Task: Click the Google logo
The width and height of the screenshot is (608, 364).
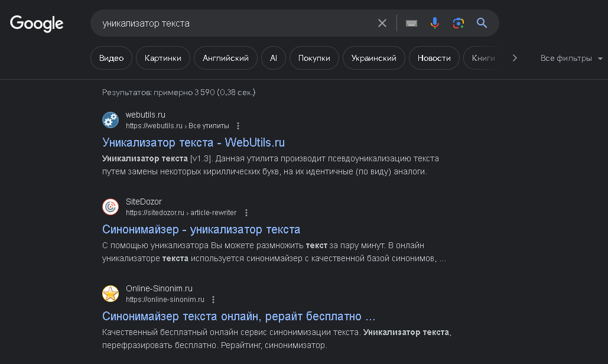Action: (x=37, y=24)
